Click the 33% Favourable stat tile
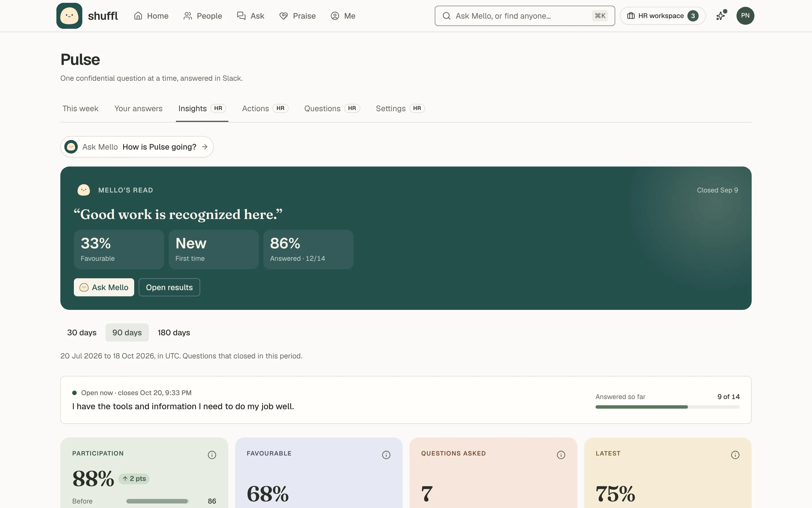This screenshot has width=812, height=508. coord(119,249)
